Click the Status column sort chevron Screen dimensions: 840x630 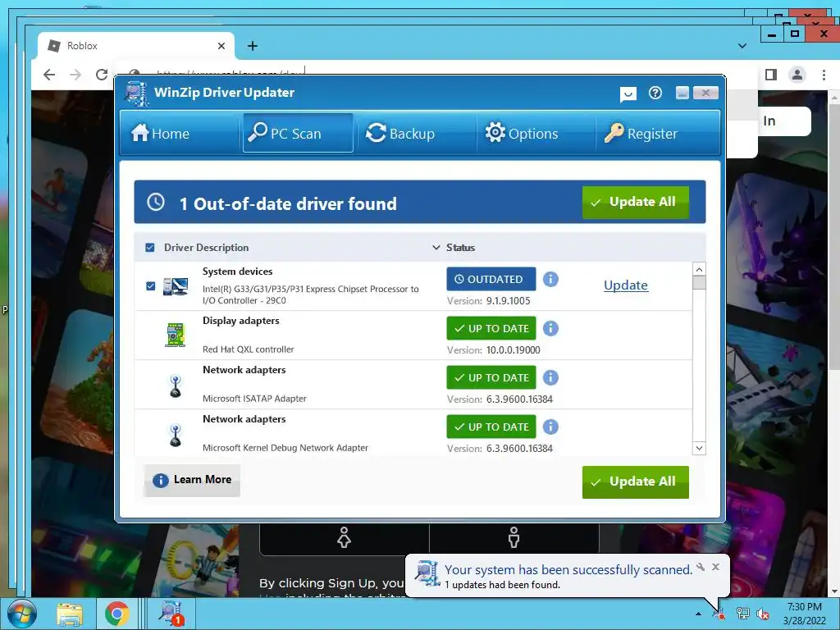click(x=436, y=248)
